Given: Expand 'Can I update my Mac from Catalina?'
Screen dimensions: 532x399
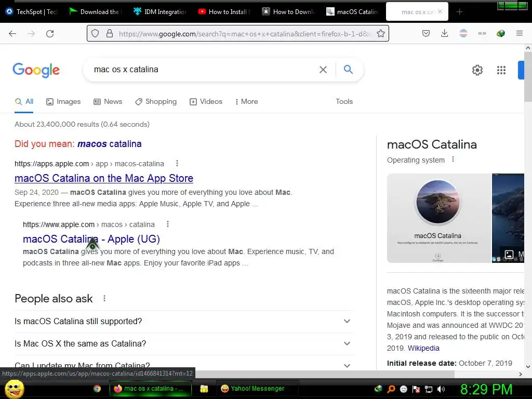Looking at the screenshot, I should [184, 365].
